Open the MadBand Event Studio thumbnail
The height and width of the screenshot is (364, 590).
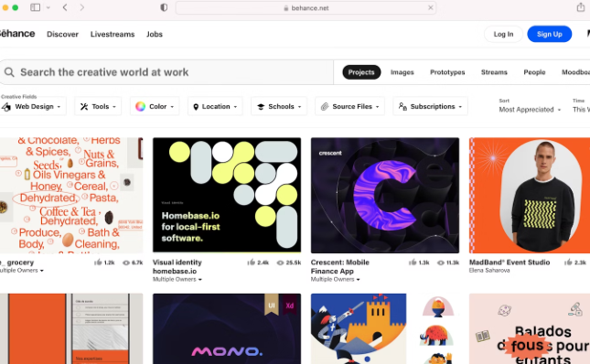(x=530, y=195)
